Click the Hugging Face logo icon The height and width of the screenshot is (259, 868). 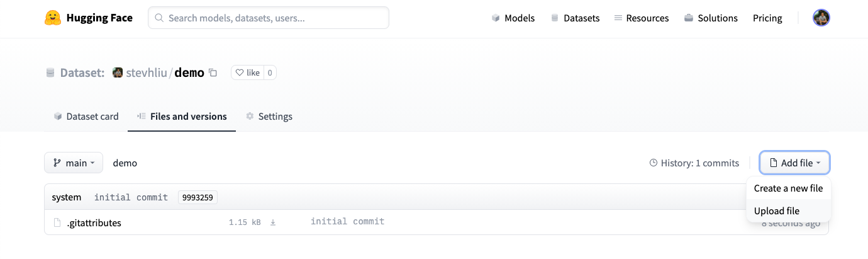tap(53, 18)
